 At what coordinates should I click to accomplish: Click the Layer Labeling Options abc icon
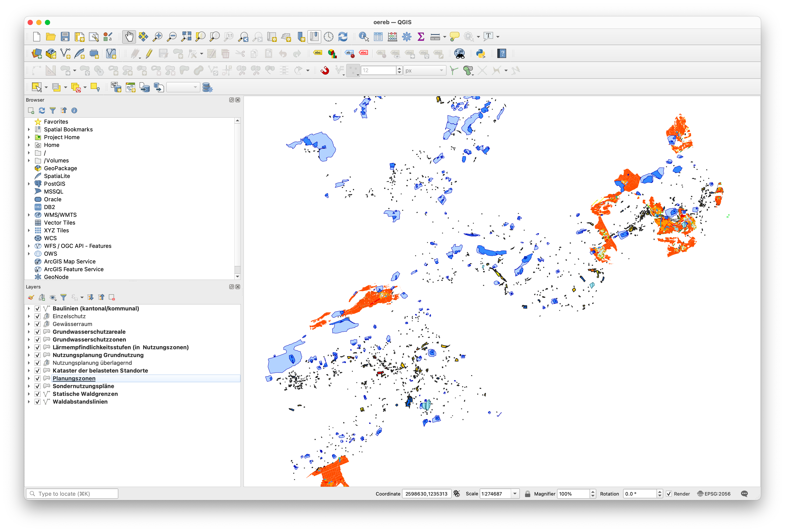(318, 53)
